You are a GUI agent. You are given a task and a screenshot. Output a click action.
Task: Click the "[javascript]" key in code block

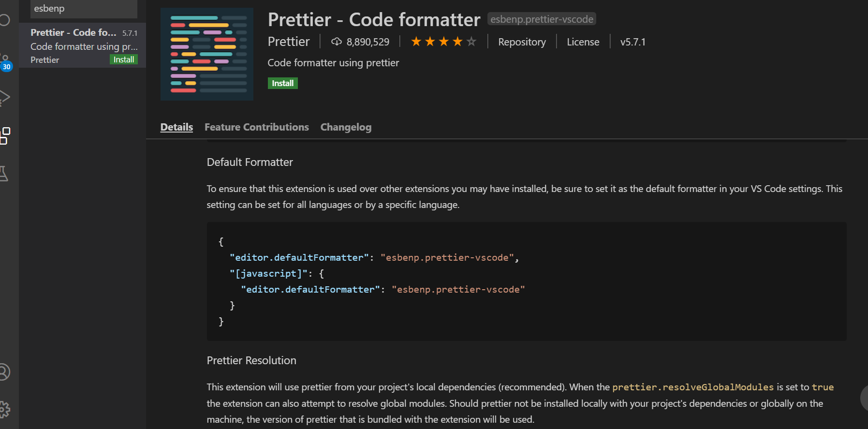point(268,273)
